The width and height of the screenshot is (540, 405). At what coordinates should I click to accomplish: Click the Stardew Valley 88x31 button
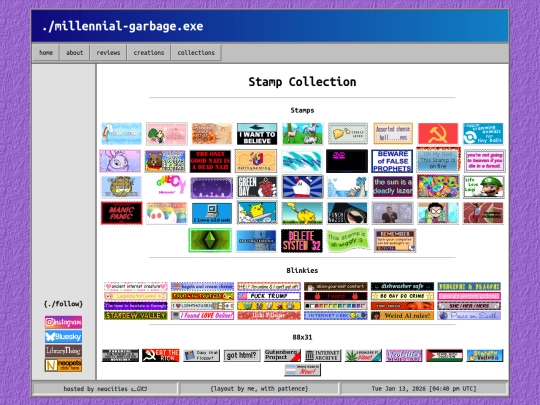point(485,355)
